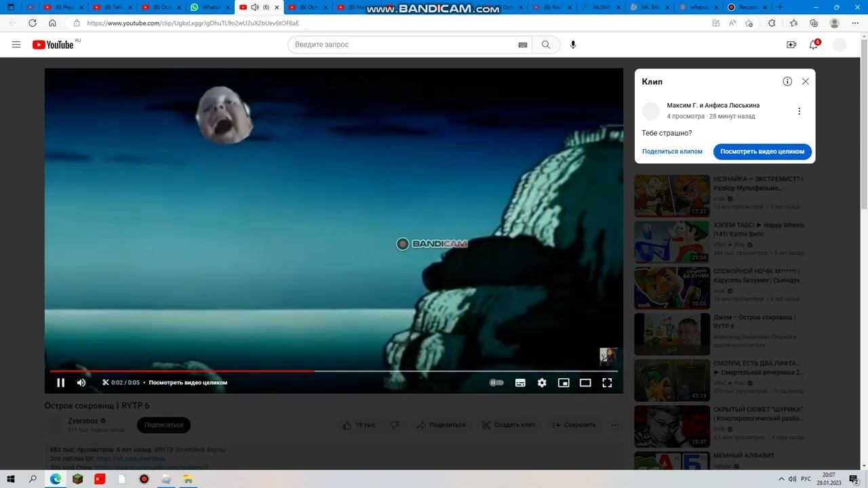Switch input language РУС
The height and width of the screenshot is (488, 868).
pos(806,479)
